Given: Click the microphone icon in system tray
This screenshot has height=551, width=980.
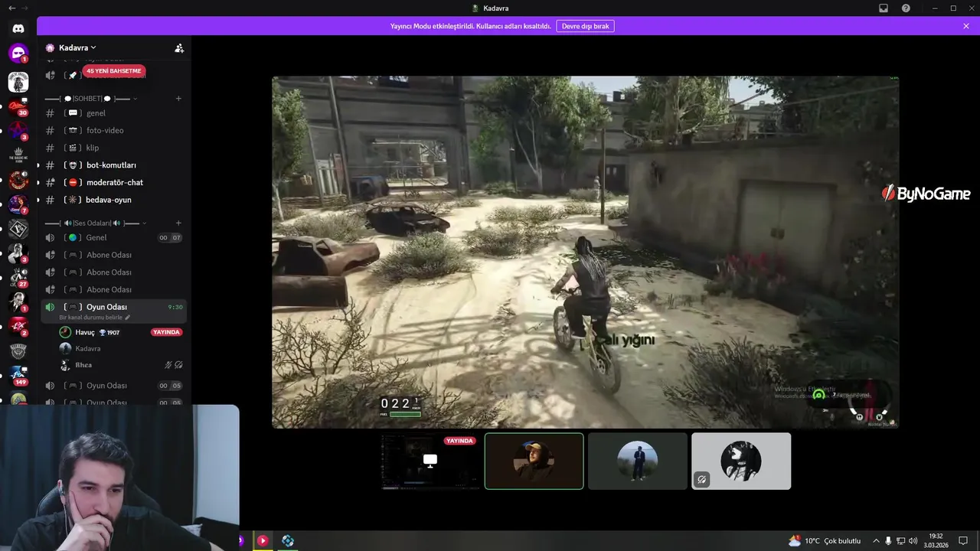Looking at the screenshot, I should 888,541.
